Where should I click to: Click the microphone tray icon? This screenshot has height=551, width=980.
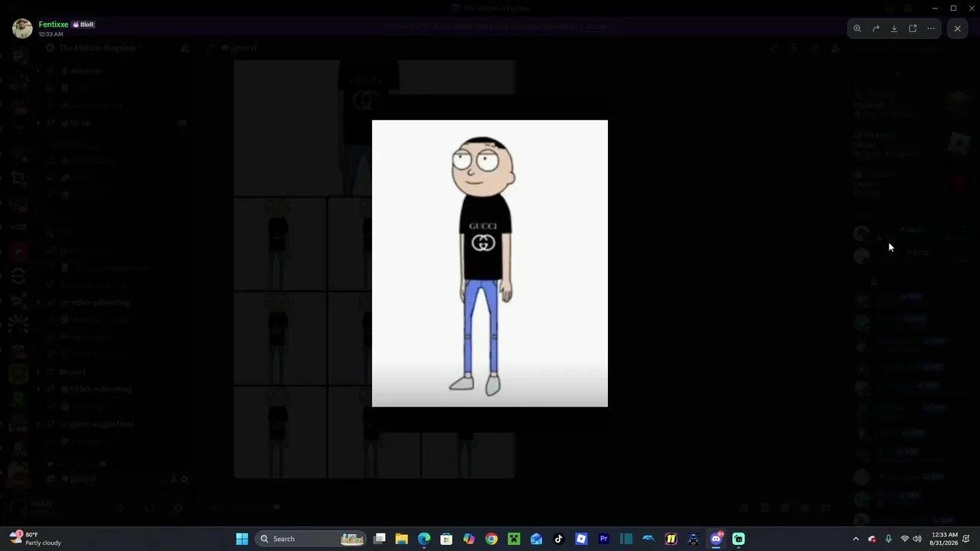[888, 539]
